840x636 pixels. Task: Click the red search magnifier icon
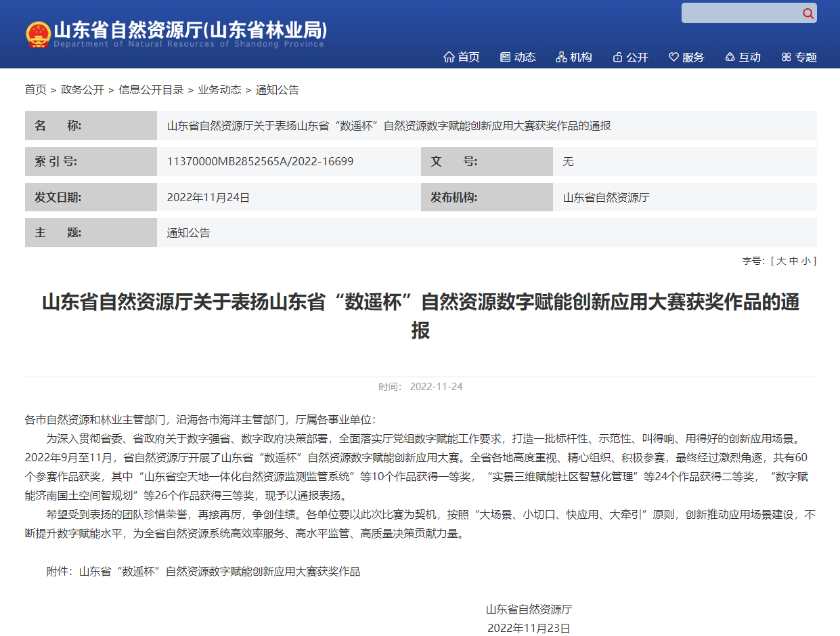tap(808, 14)
